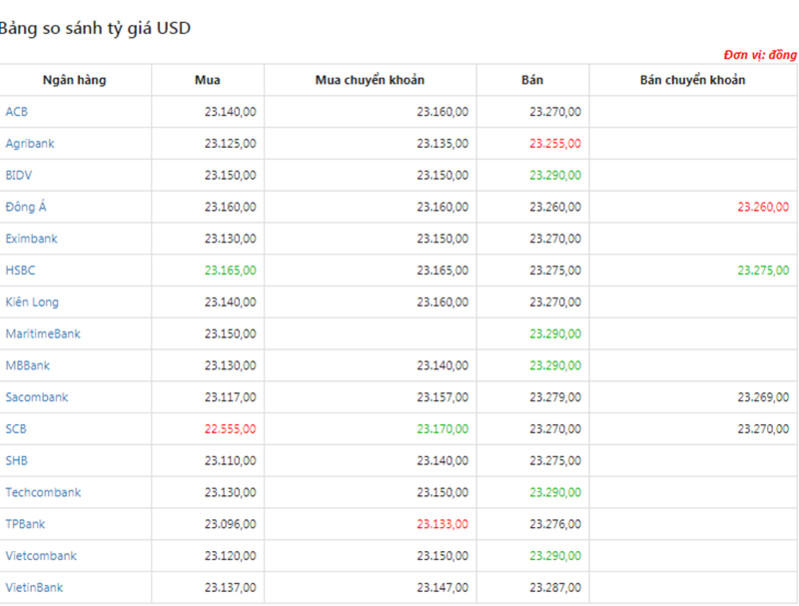Open the TPBank link
Viewport: 799px width, 606px height.
point(25,523)
